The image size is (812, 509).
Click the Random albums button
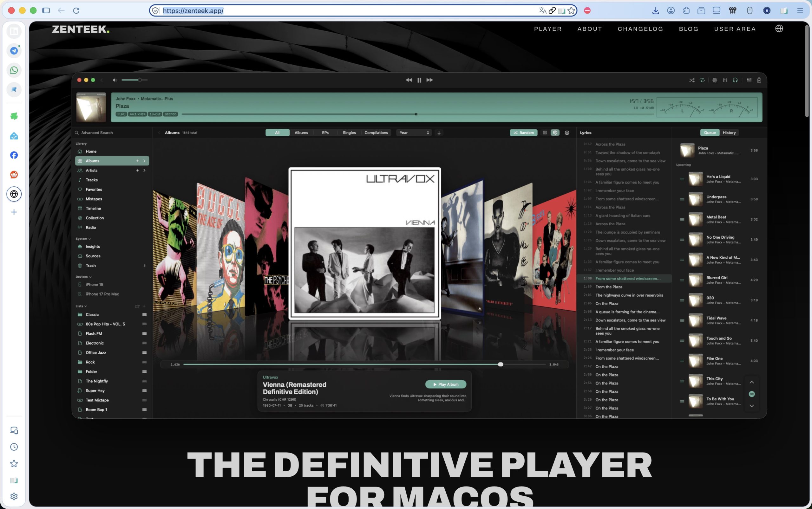click(x=524, y=132)
